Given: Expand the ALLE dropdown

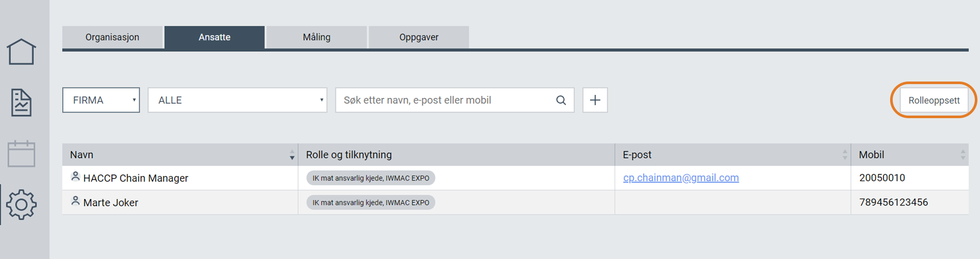Looking at the screenshot, I should [x=238, y=100].
